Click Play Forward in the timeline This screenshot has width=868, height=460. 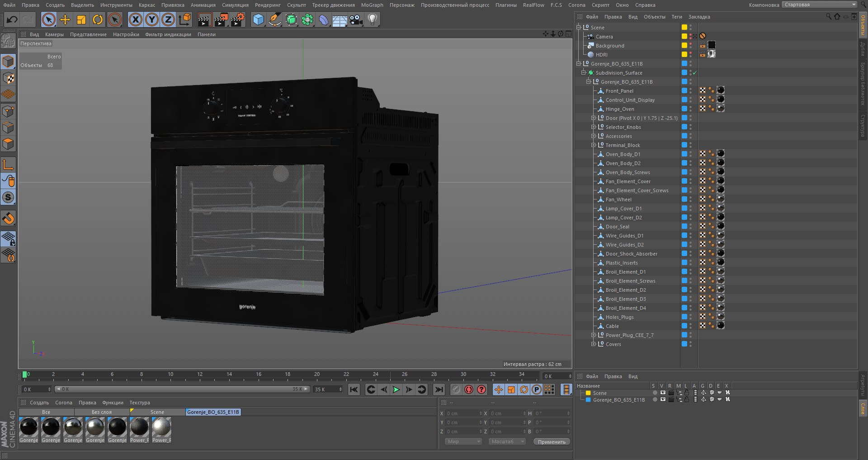396,389
